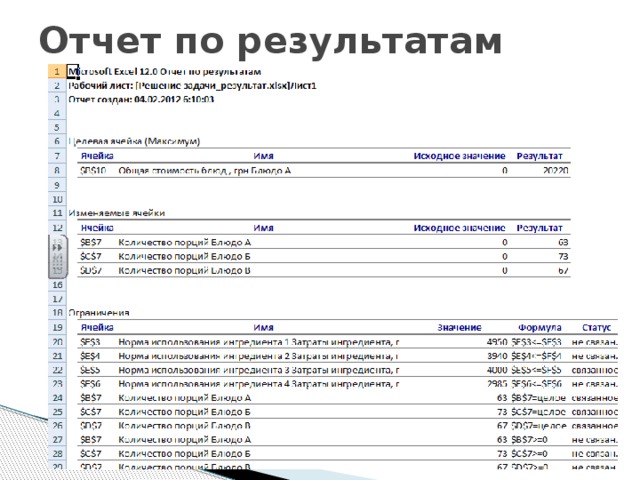Select the cell starting with 'Рабочий лист:'
The width and height of the screenshot is (640, 480).
pyautogui.click(x=192, y=86)
